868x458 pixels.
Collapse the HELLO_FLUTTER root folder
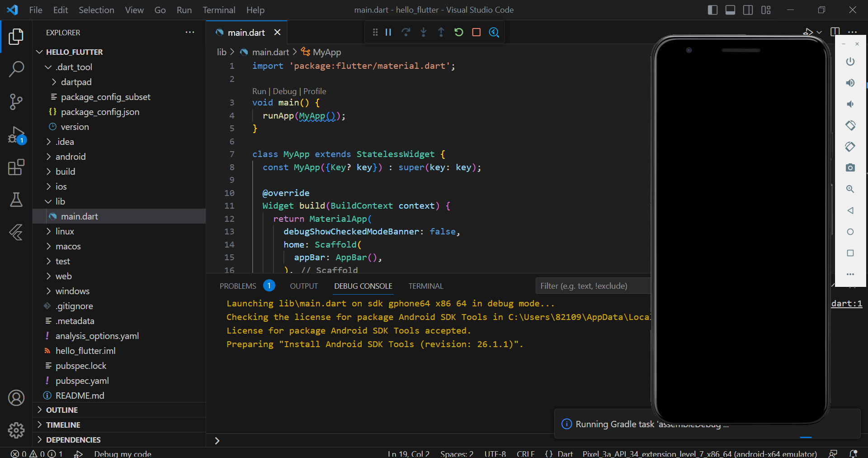coord(39,52)
